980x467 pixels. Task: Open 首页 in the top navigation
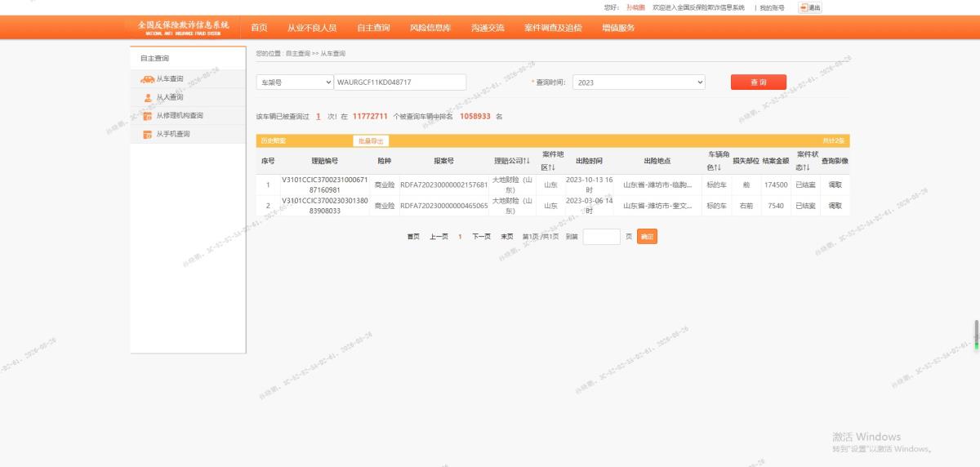[x=259, y=28]
